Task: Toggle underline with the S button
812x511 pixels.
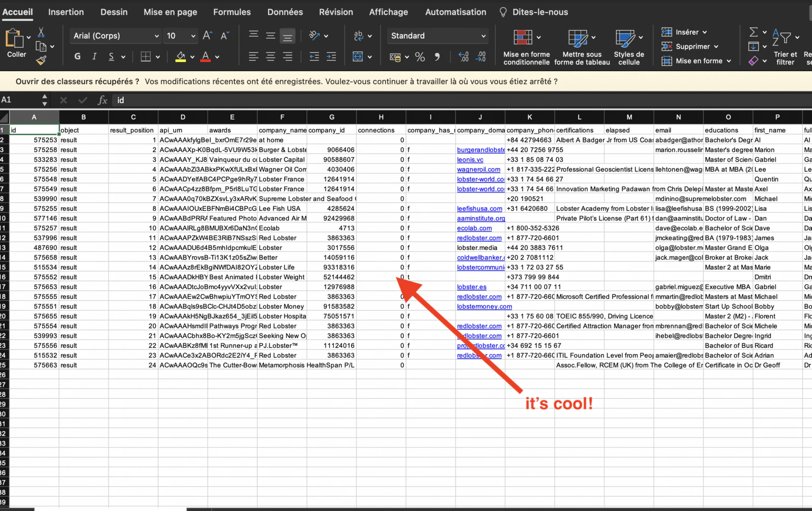Action: (x=111, y=56)
